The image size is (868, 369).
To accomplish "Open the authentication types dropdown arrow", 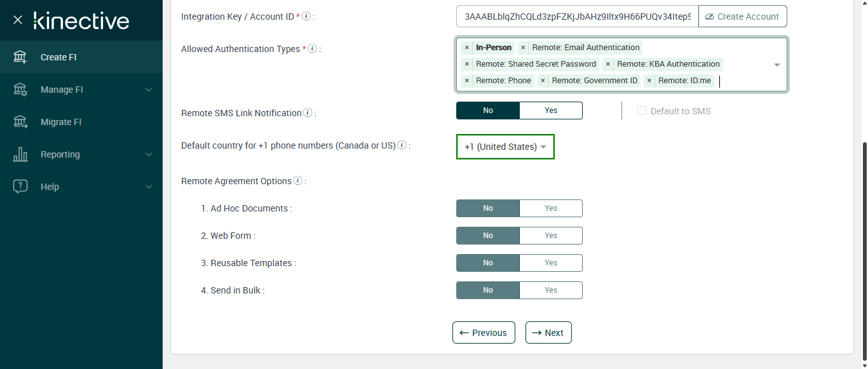I will pos(776,65).
